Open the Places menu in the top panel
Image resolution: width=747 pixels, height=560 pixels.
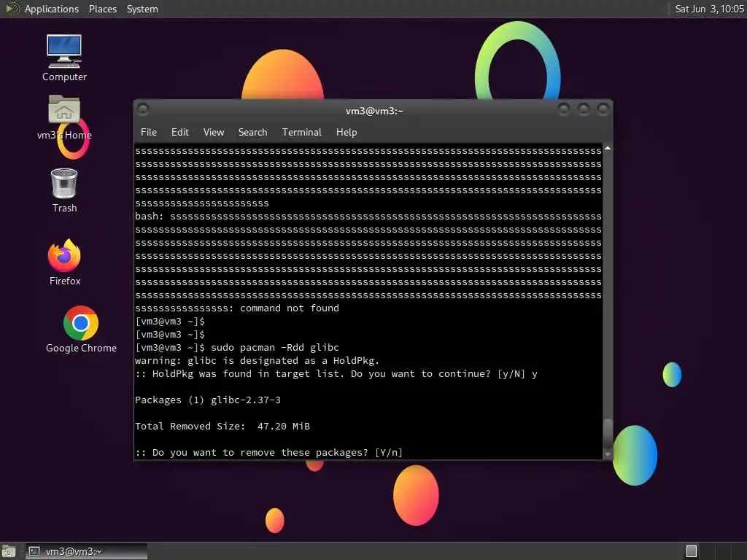(x=102, y=9)
